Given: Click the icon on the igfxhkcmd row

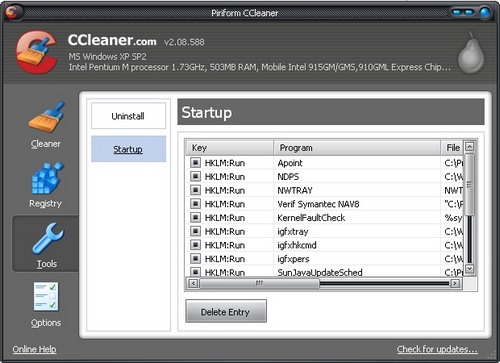Looking at the screenshot, I should 195,245.
